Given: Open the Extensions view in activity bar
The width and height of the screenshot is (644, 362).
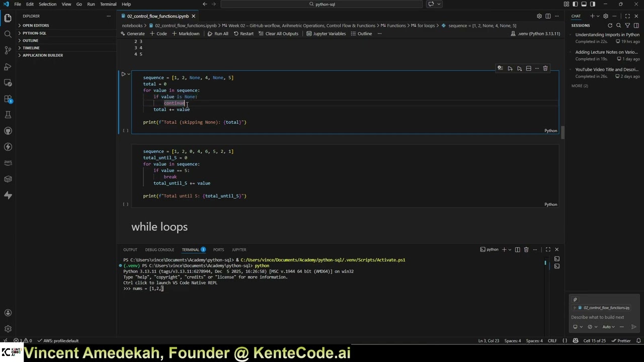Looking at the screenshot, I should (8, 99).
